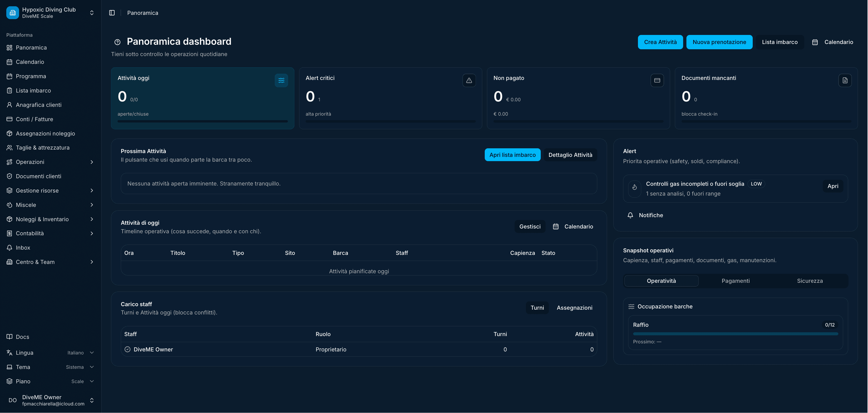
Task: Click the flame icon beside Controlli gas incompleti alert
Action: [634, 188]
